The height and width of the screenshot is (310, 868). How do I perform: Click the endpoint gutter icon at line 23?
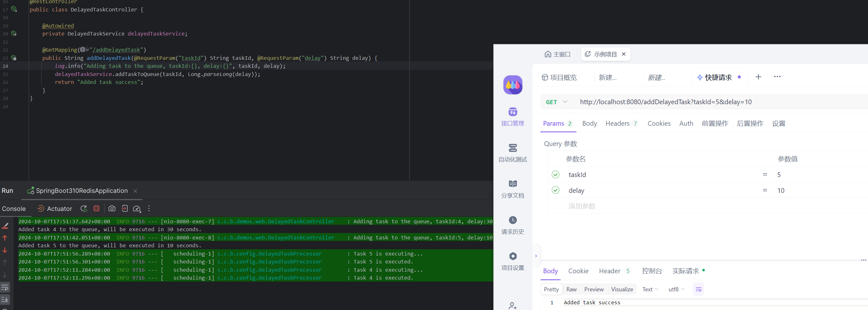(x=14, y=58)
